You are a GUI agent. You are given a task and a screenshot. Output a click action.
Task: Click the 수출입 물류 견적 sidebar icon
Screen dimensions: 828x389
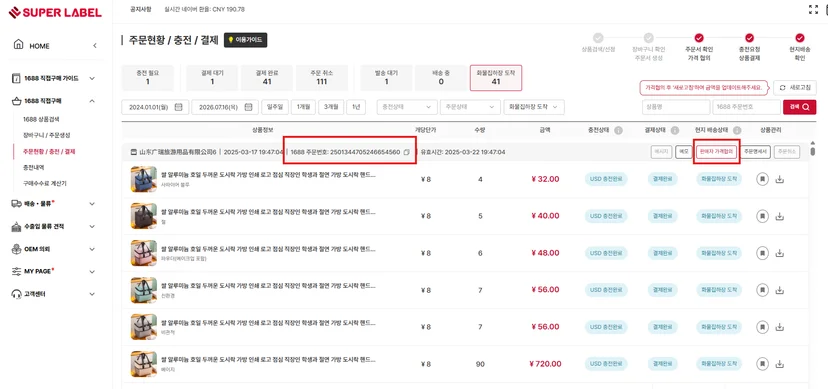pyautogui.click(x=16, y=226)
